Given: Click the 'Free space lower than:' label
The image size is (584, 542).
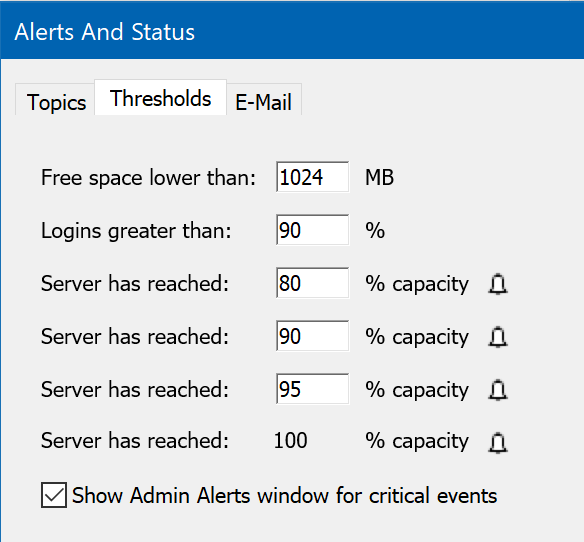Looking at the screenshot, I should click(148, 177).
